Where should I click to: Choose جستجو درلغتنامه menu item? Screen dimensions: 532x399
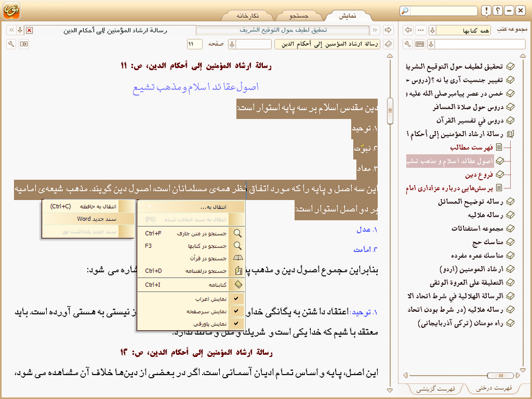(191, 271)
